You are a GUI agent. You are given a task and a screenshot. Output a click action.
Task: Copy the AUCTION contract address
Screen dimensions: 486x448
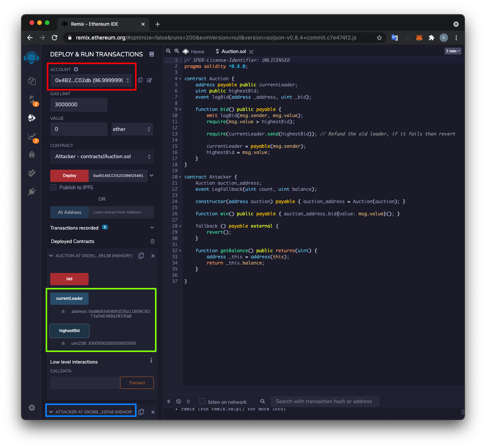141,256
